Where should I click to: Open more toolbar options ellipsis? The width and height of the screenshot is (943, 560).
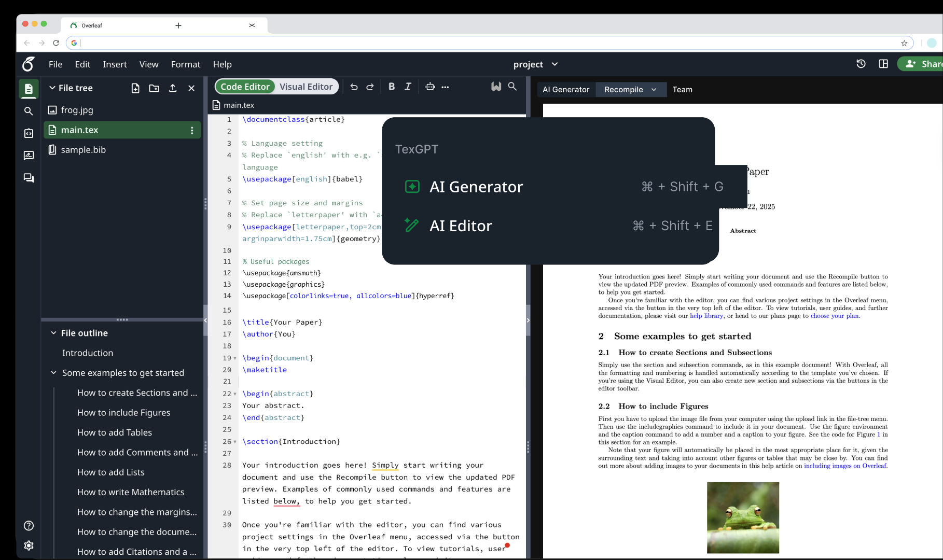tap(445, 87)
